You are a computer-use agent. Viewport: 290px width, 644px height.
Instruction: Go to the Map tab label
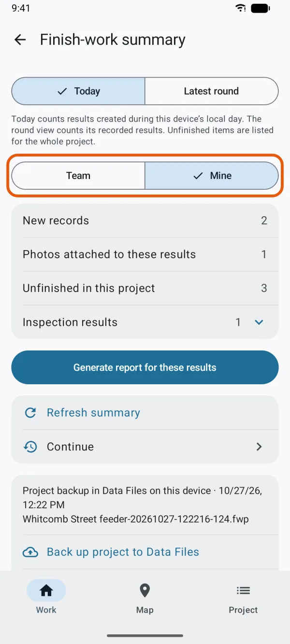[x=145, y=610]
